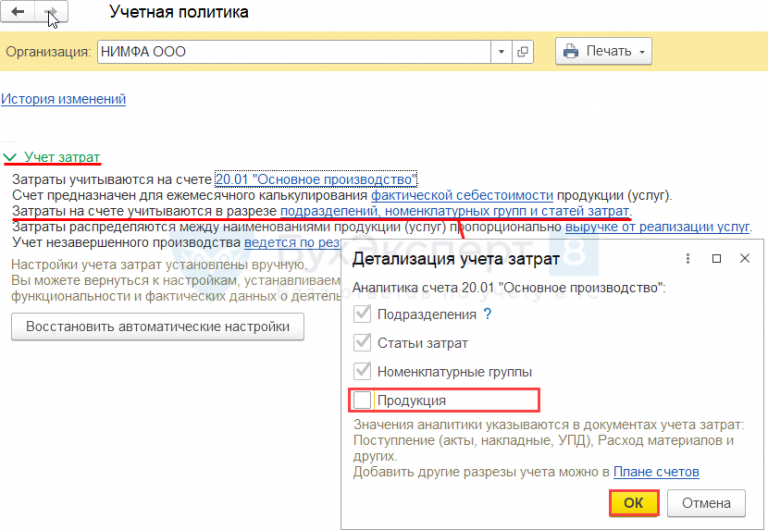Open the История изменений link
Image resolution: width=768 pixels, height=530 pixels.
point(63,99)
